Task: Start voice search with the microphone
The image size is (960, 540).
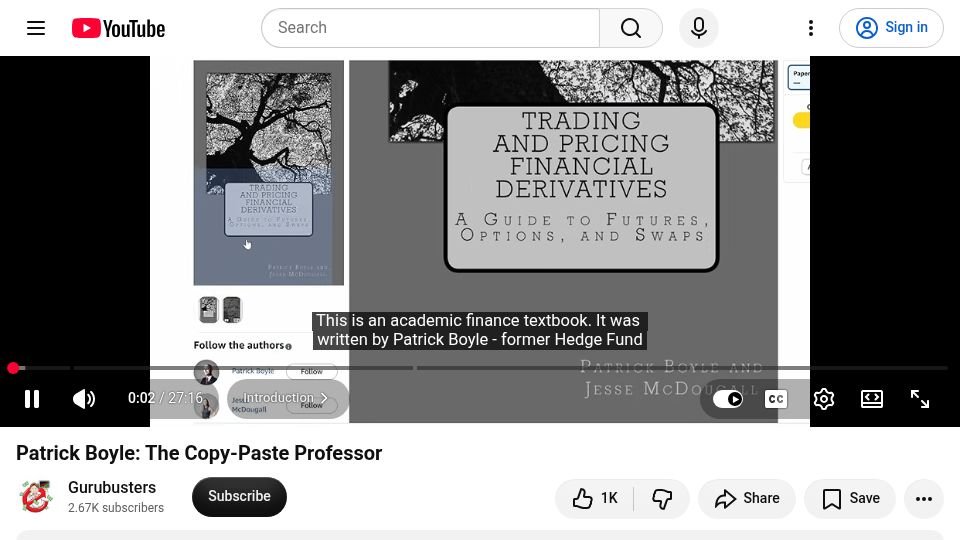Action: tap(699, 28)
